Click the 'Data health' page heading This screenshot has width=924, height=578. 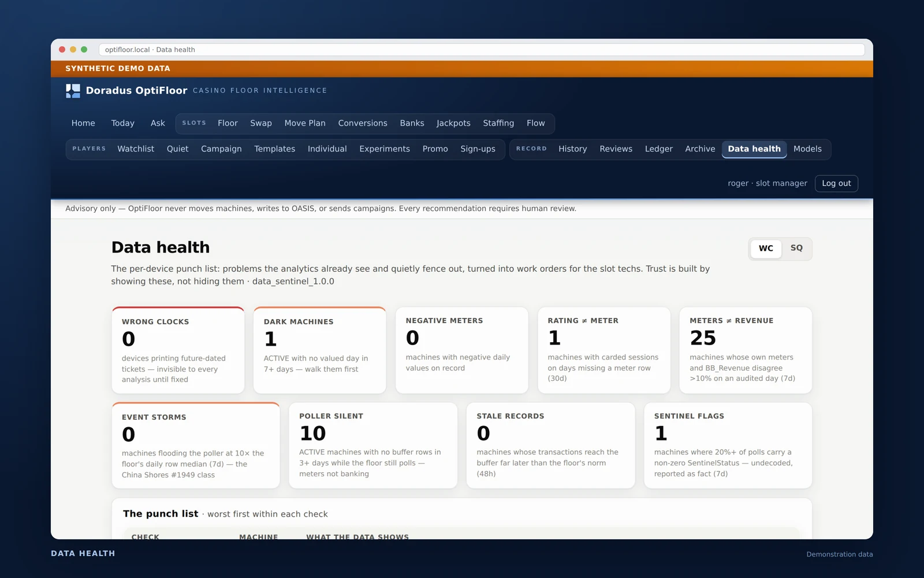tap(161, 247)
